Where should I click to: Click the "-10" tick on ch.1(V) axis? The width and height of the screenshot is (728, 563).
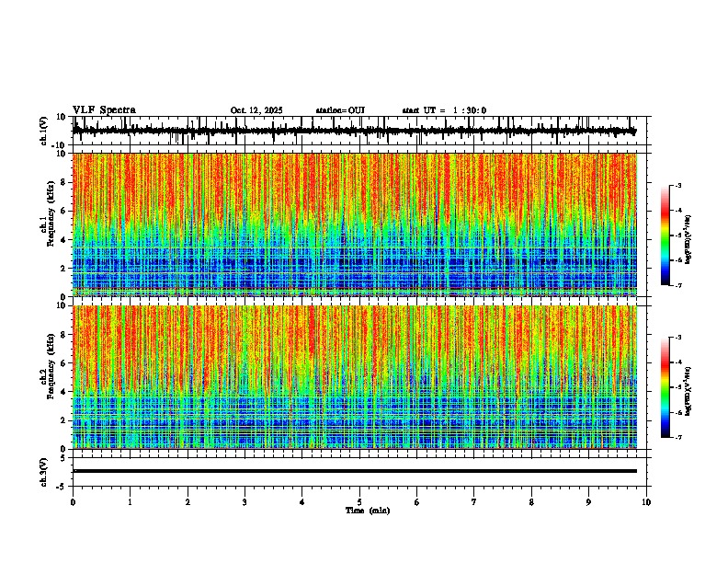click(60, 145)
